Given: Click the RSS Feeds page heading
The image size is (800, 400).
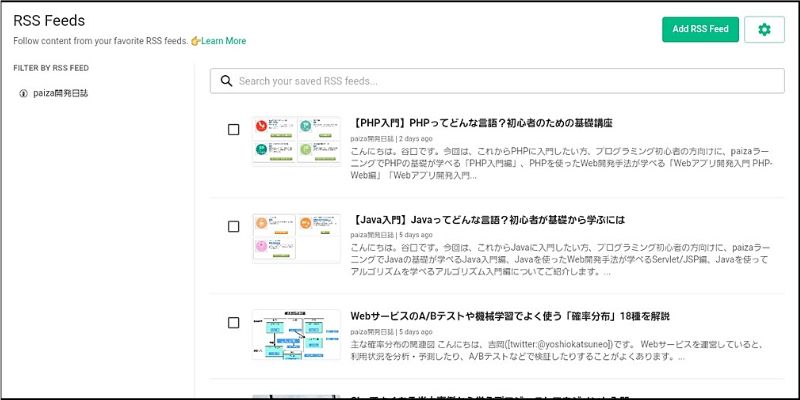Looking at the screenshot, I should pyautogui.click(x=49, y=20).
